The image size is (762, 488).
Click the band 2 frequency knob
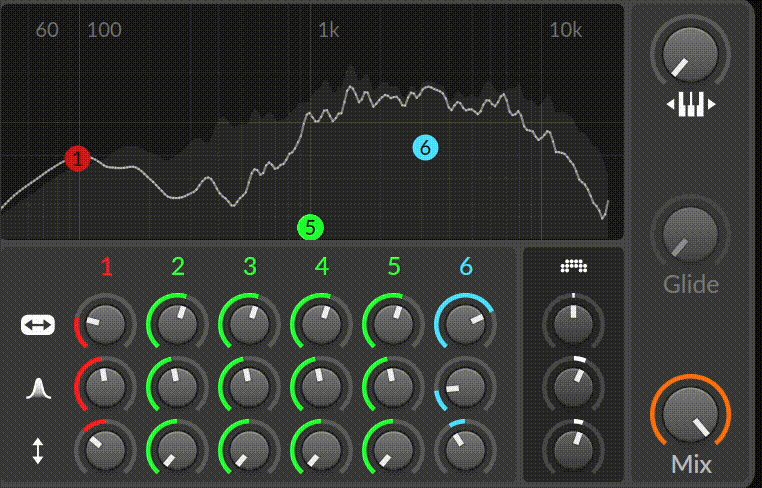tap(177, 324)
